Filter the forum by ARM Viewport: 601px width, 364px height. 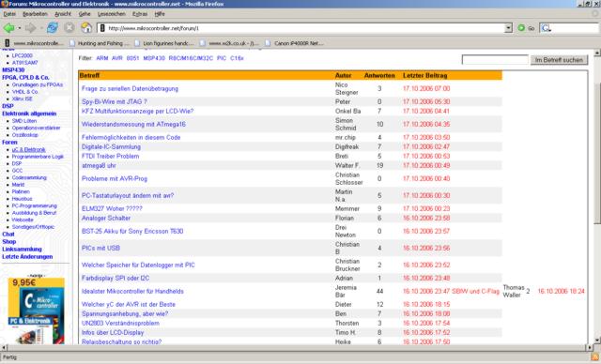pyautogui.click(x=102, y=58)
